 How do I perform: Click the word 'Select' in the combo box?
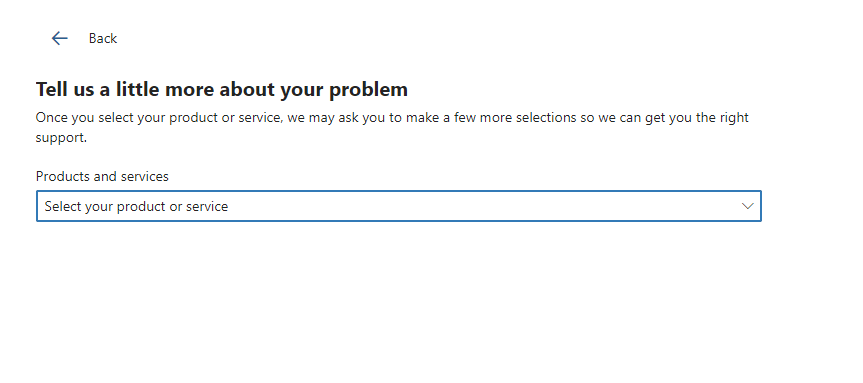[x=59, y=206]
